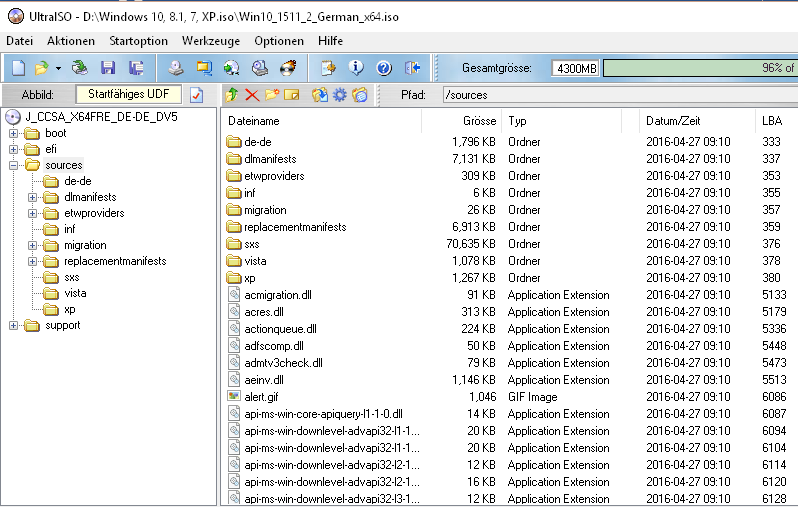The image size is (798, 507).
Task: Sort by the Datum/Zeit column header
Action: [697, 121]
